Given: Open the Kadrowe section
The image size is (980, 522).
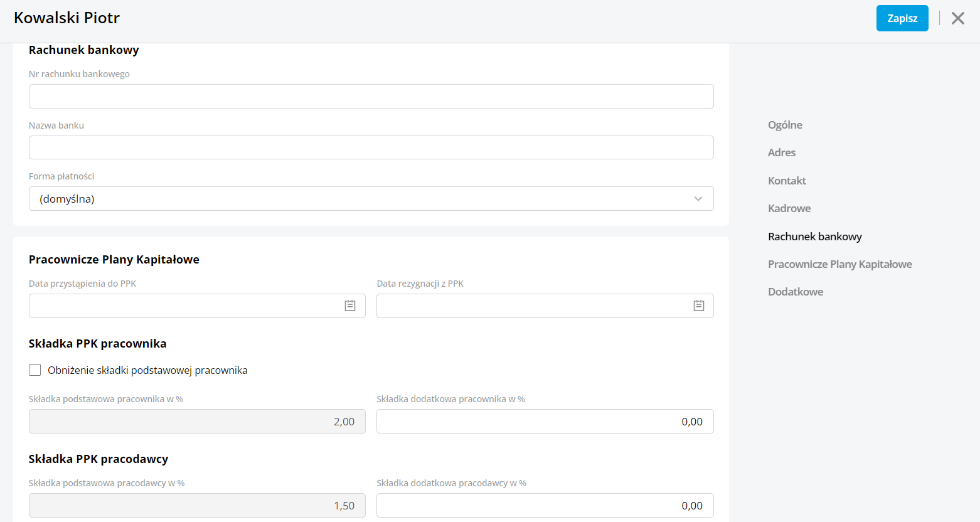Looking at the screenshot, I should (x=789, y=208).
